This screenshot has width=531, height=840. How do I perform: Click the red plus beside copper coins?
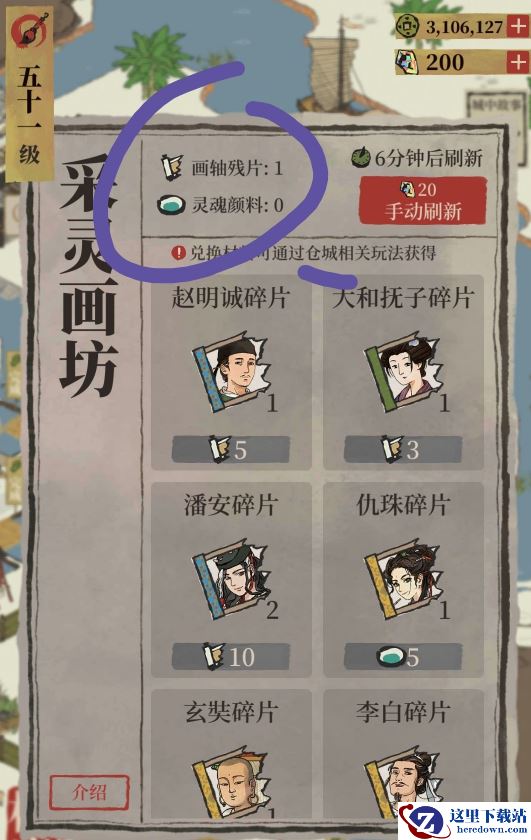click(x=518, y=26)
